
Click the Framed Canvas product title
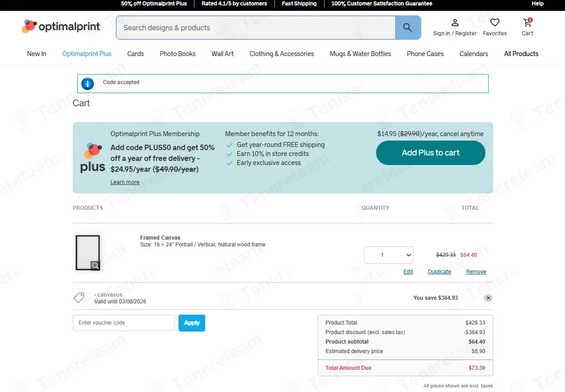click(x=160, y=238)
